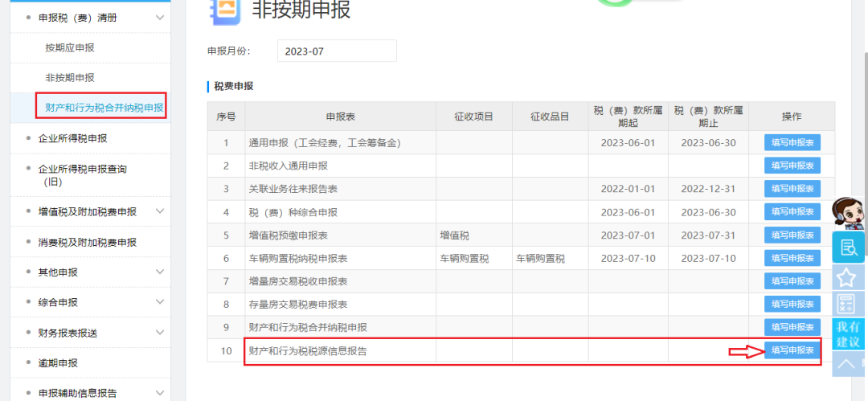868x401 pixels.
Task: Click 填写申报表 for 财产和行为税税源信息报告
Action: (x=792, y=350)
